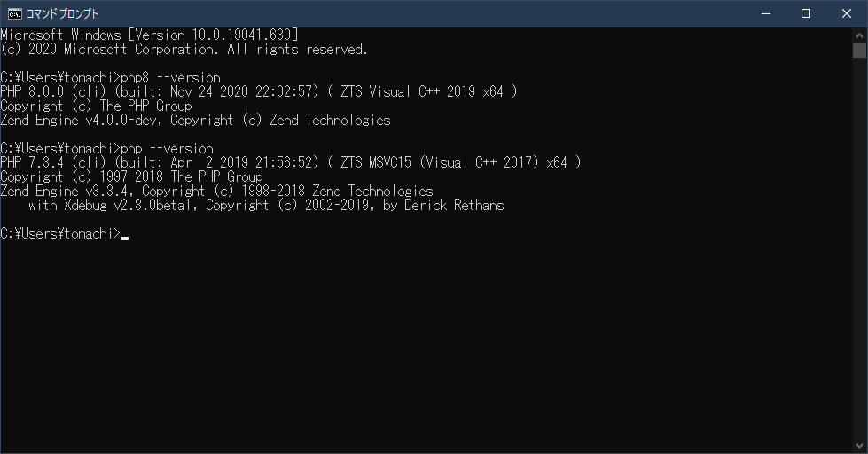Screen dimensions: 868x454
Task: Click the blinking cursor at the last prompt
Action: point(125,235)
